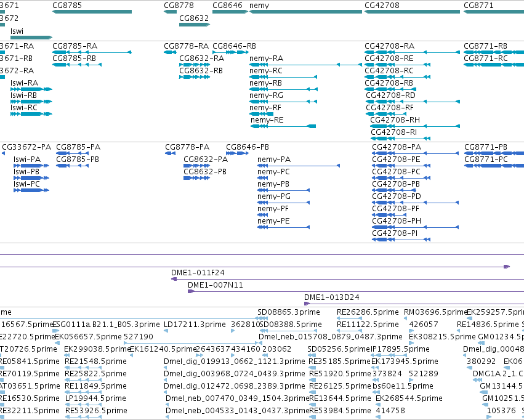
Task: Click the CG42708-PA protein label
Action: pyautogui.click(x=397, y=147)
